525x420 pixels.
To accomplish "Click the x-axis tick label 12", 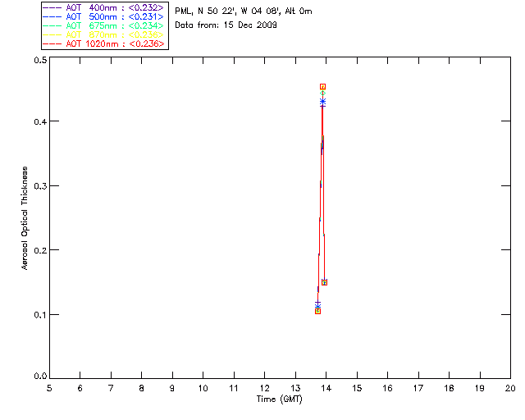I will pyautogui.click(x=264, y=388).
